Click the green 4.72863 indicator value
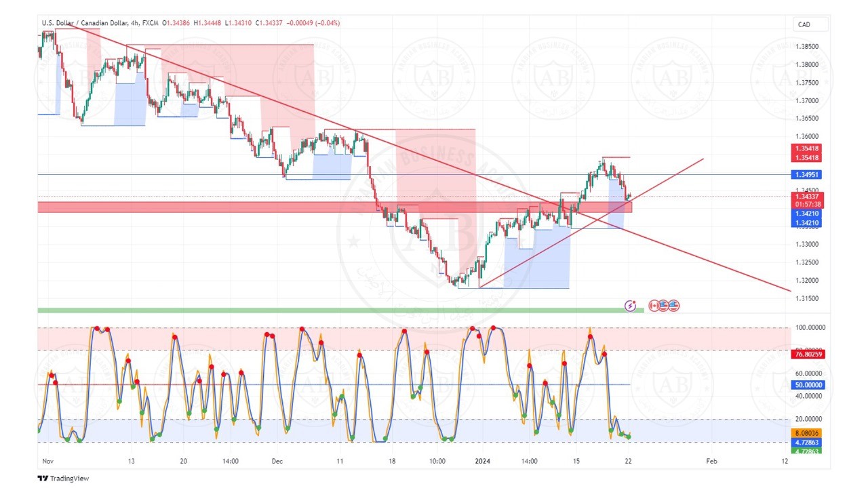868x488 pixels. 808,450
